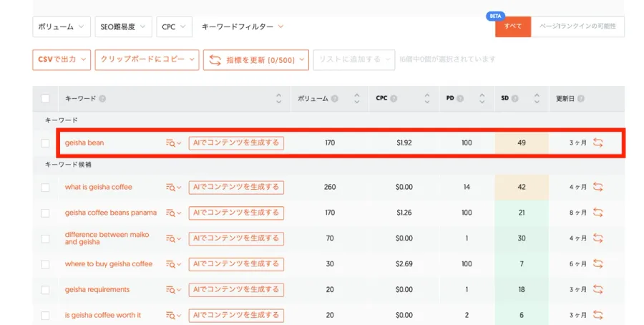Check the geisha coffee beans panama checkbox
This screenshot has width=644, height=325.
[45, 213]
